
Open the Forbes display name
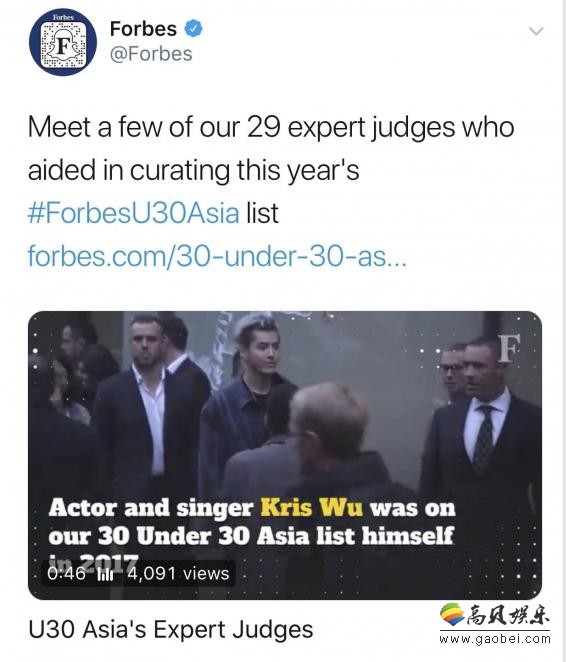pos(143,29)
